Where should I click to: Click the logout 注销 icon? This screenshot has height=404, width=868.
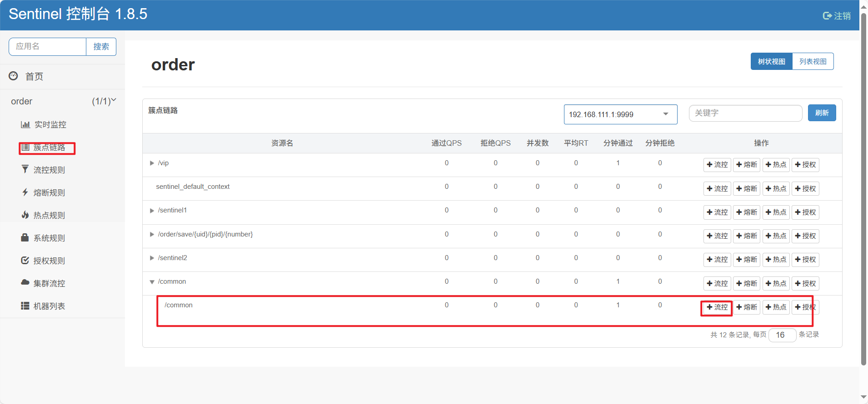(827, 16)
